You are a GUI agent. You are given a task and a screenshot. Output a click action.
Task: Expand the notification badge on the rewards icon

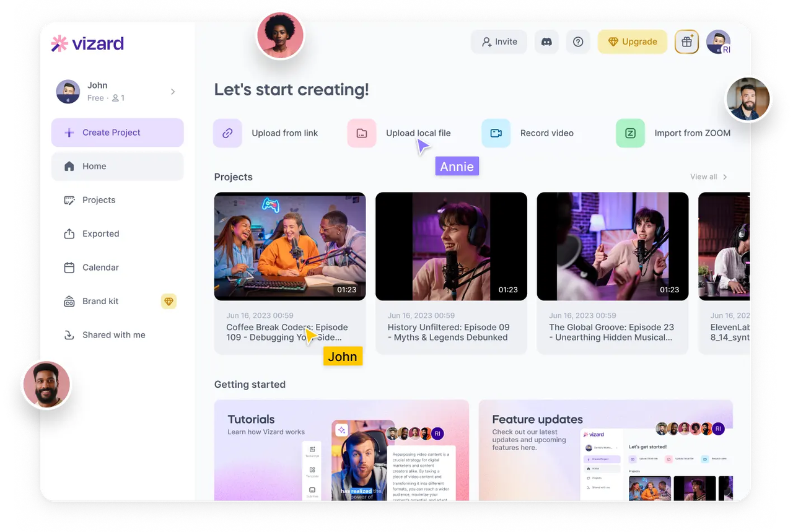[693, 35]
